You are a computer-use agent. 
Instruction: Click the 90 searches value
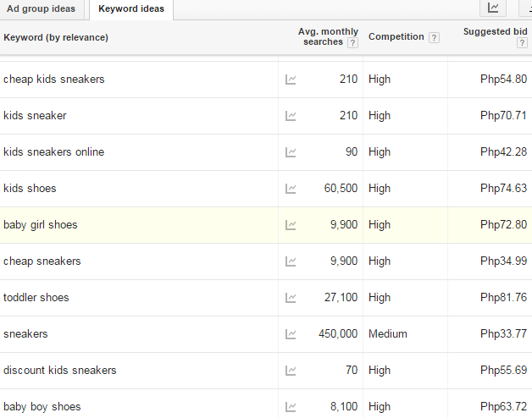click(352, 151)
